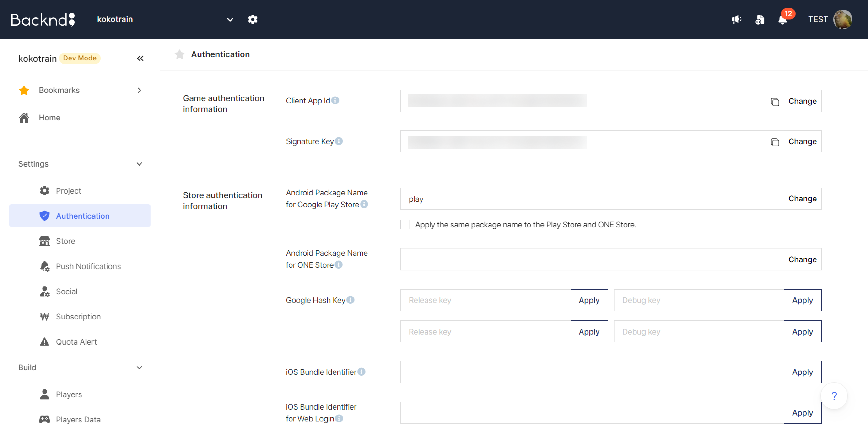Collapse the Settings section
Viewport: 868px width, 432px height.
139,164
